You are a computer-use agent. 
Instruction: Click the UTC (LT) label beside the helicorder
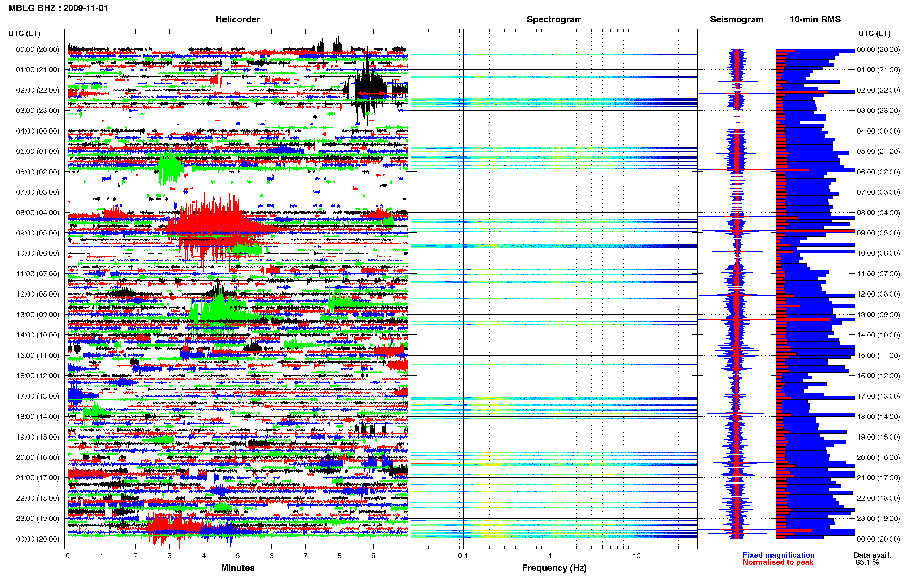pos(24,34)
